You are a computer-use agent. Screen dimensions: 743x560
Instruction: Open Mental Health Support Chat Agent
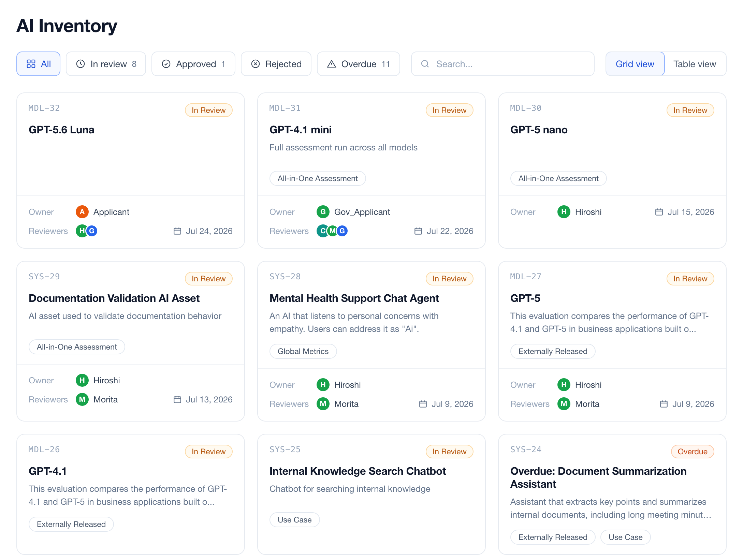pyautogui.click(x=354, y=298)
